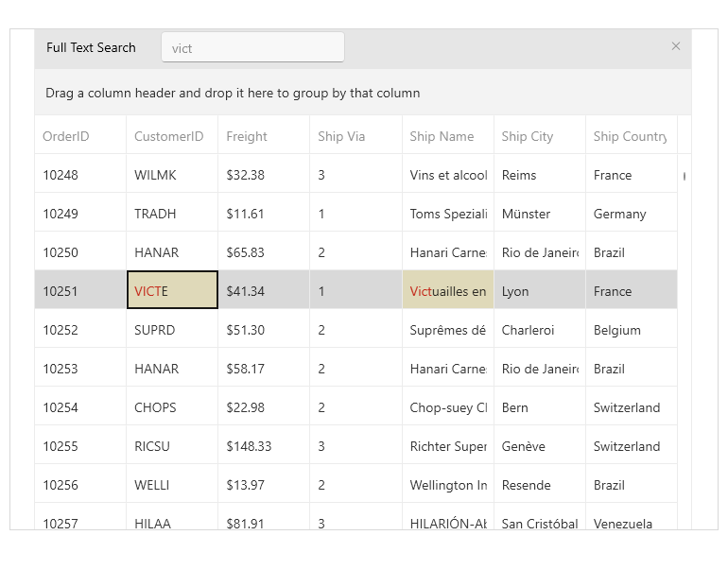
Task: Select freight cell $51.30
Action: point(264,329)
